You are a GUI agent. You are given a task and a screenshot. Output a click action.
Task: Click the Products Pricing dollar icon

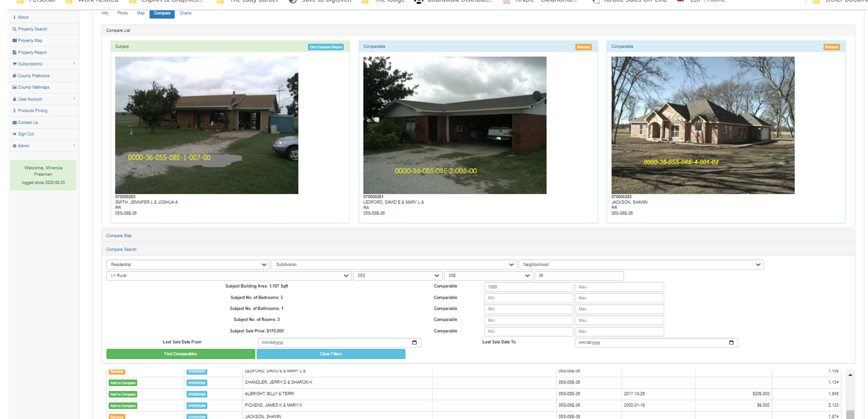click(x=14, y=110)
